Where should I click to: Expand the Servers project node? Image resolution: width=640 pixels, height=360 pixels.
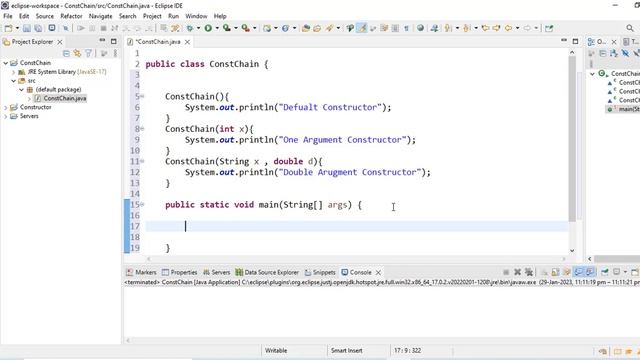(6, 116)
